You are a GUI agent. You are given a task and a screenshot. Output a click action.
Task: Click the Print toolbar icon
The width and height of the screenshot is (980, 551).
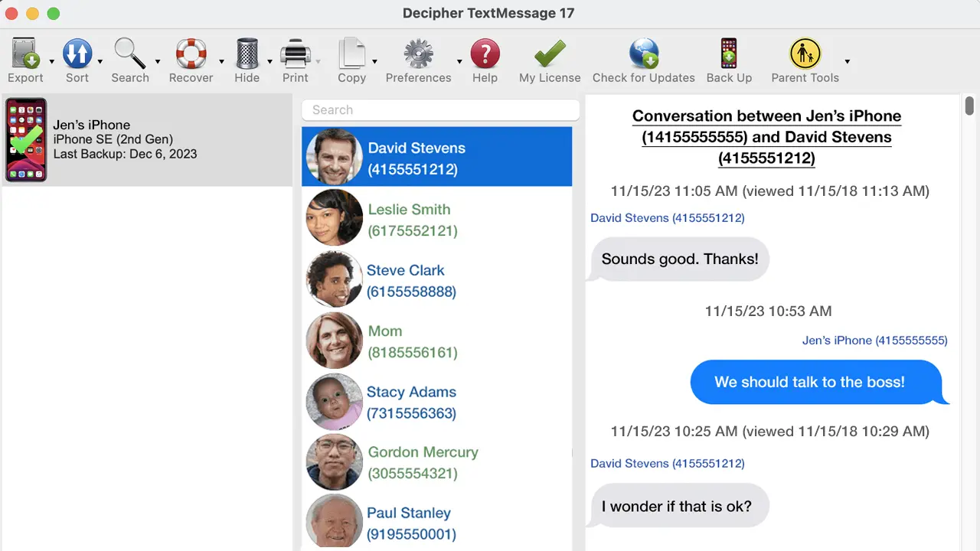point(295,54)
